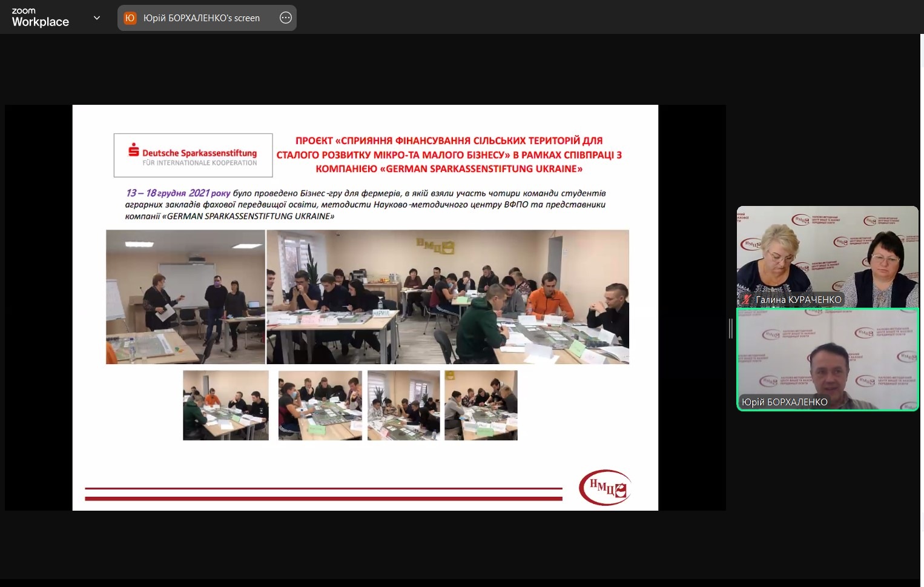Click the Deutsche Sparkassenstiftung logo on the slide

click(x=193, y=155)
